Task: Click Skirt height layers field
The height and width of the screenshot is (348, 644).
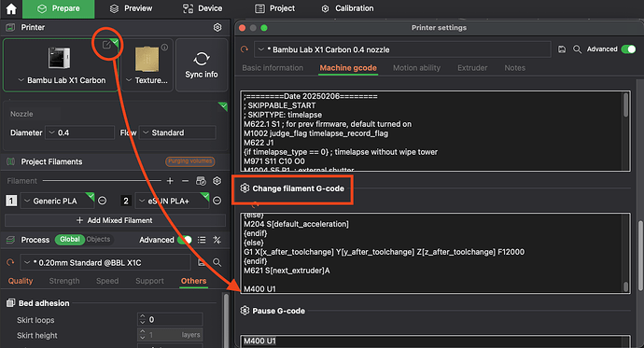Action: click(170, 335)
